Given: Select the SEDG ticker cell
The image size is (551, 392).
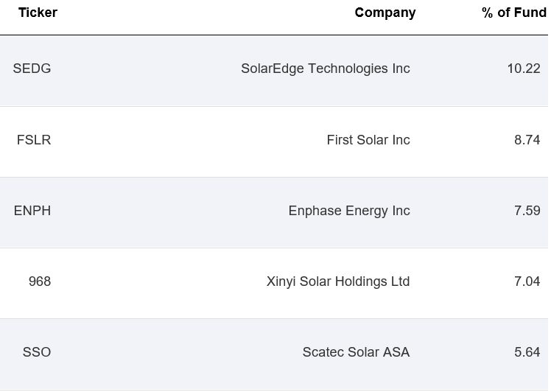Looking at the screenshot, I should click(x=32, y=69).
